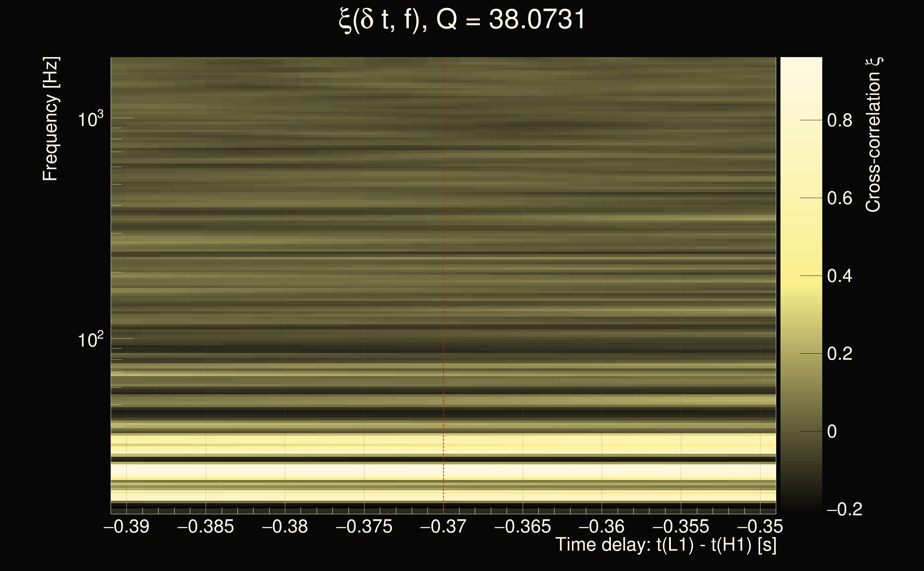The width and height of the screenshot is (924, 571).
Task: Click the -0.385 time delay tick label
Action: pos(206,526)
